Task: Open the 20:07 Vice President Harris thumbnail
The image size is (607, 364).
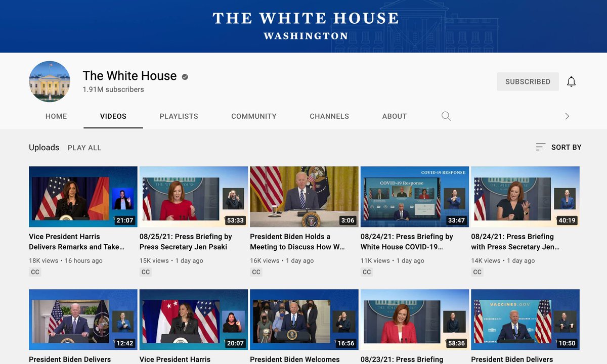Action: coord(194,320)
